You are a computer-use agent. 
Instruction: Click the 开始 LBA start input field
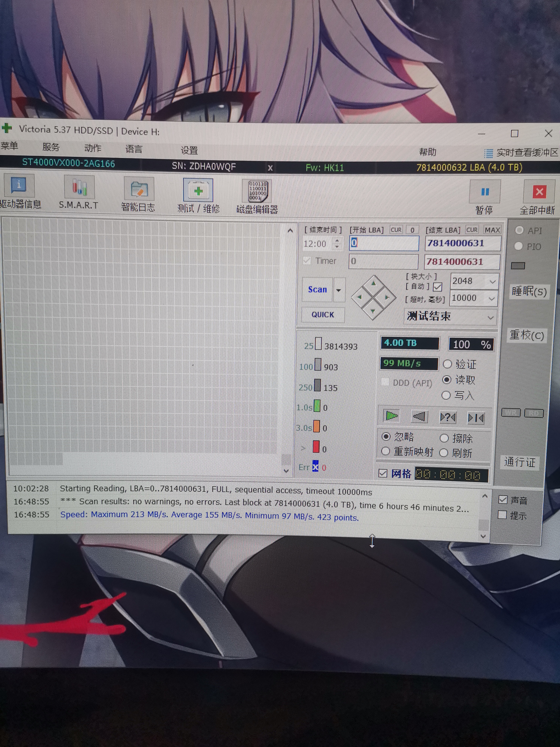point(384,243)
